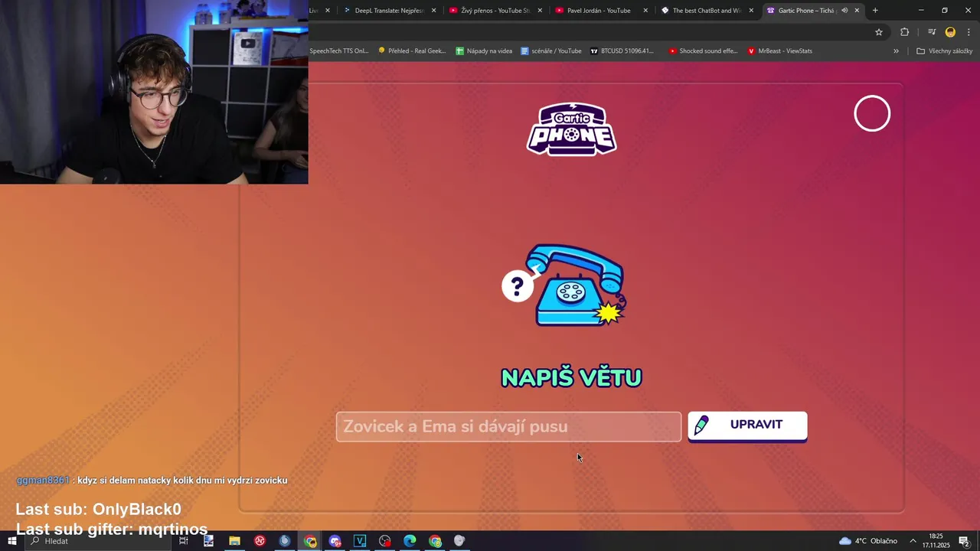Open the second Chrome icon in taskbar
This screenshot has width=980, height=551.
tap(435, 541)
